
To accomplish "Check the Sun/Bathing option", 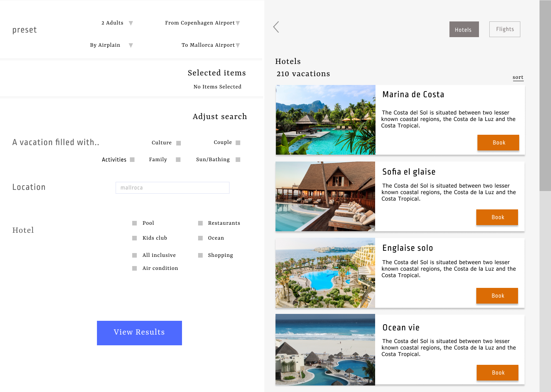I will click(x=238, y=159).
